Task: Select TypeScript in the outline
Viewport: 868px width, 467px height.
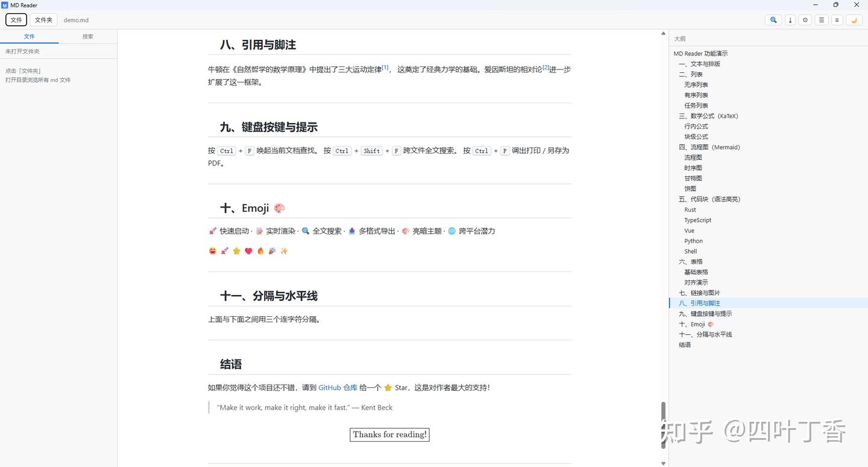Action: 698,220
